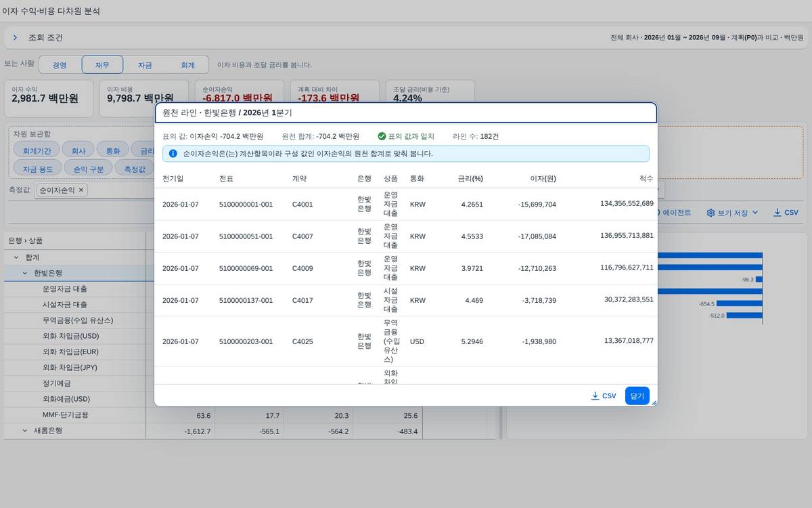Screen dimensions: 812x508
Task: Click the blue info icon in the dialog
Action: click(173, 154)
